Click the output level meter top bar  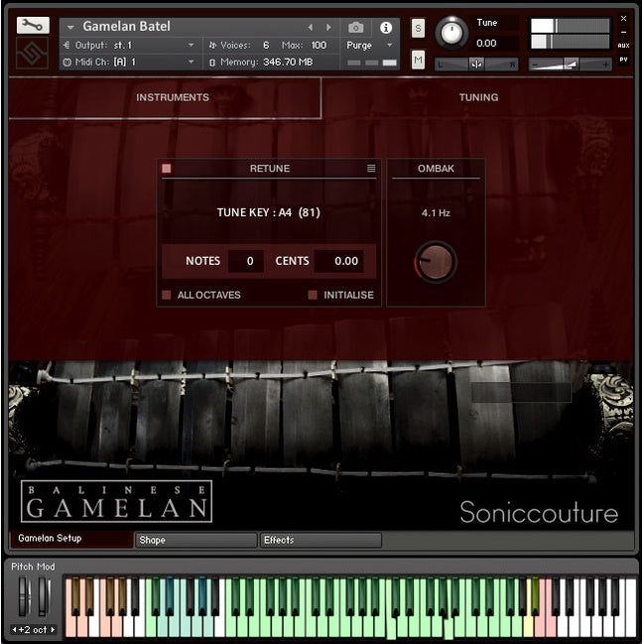click(x=570, y=26)
